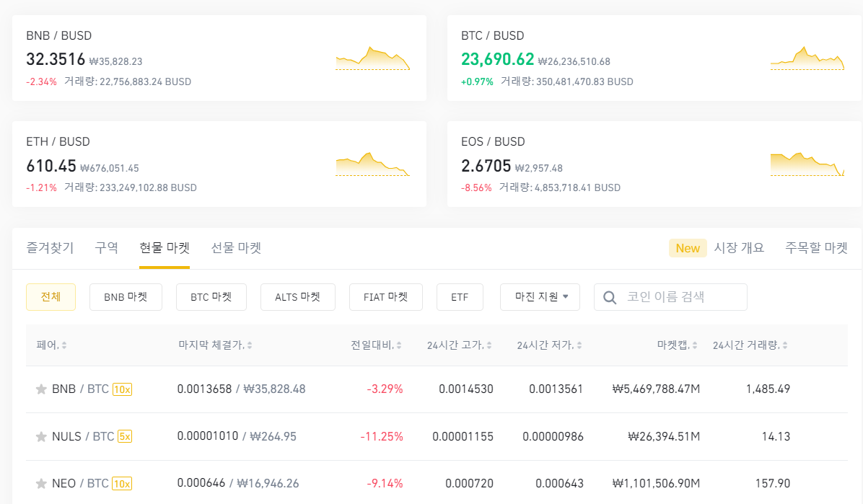Image resolution: width=863 pixels, height=504 pixels.
Task: Filter by ETF button
Action: click(460, 297)
